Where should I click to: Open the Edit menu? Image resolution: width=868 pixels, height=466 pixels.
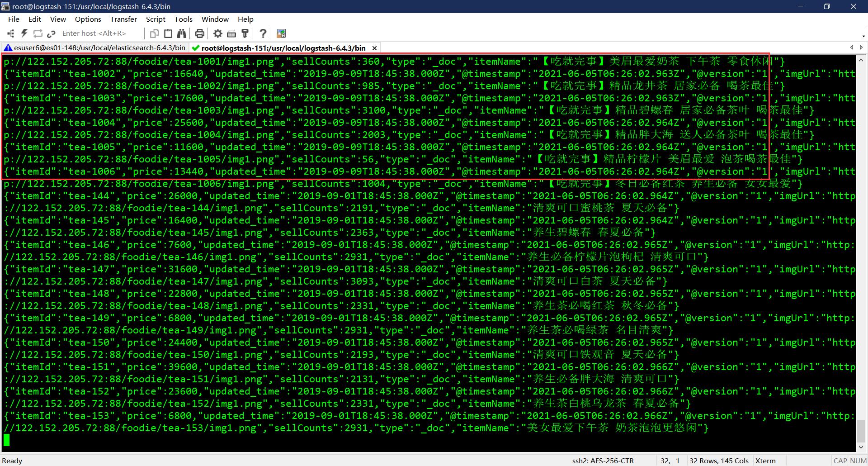[x=34, y=19]
